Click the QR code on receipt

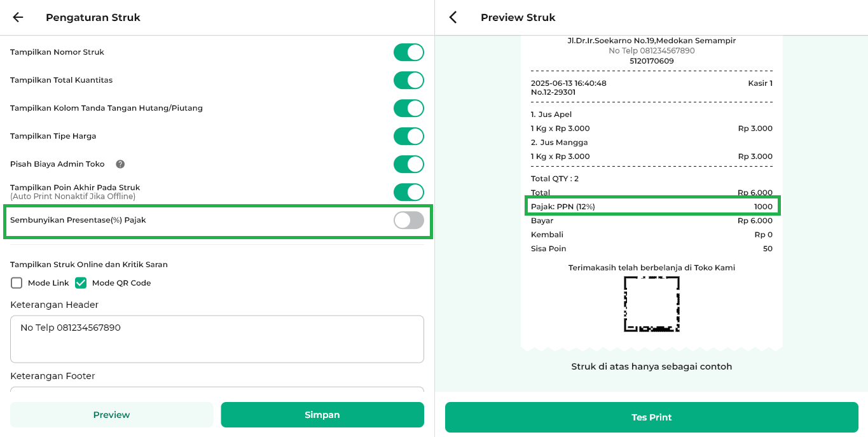652,303
